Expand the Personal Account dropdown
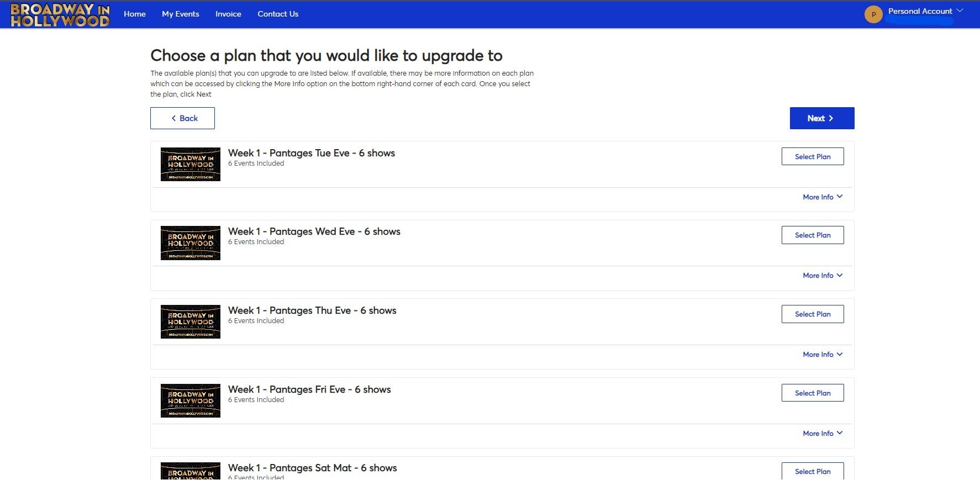The image size is (980, 480). [x=925, y=11]
